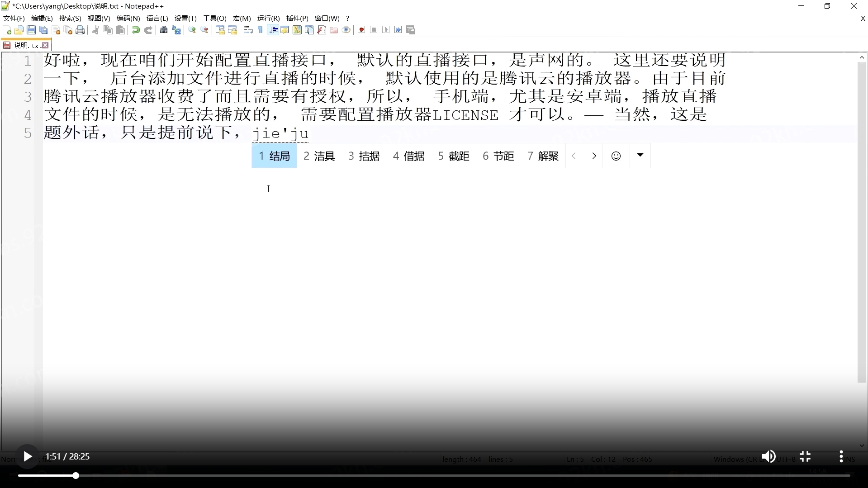Click the Close document toolbar icon
Screen dimensions: 868x488
click(x=56, y=30)
